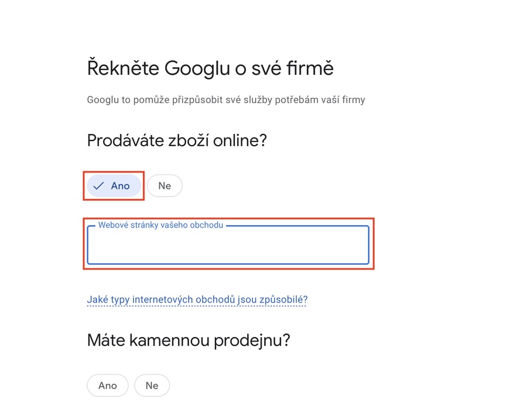Focus the Webové stránky vašeho obchodu field

coord(228,246)
